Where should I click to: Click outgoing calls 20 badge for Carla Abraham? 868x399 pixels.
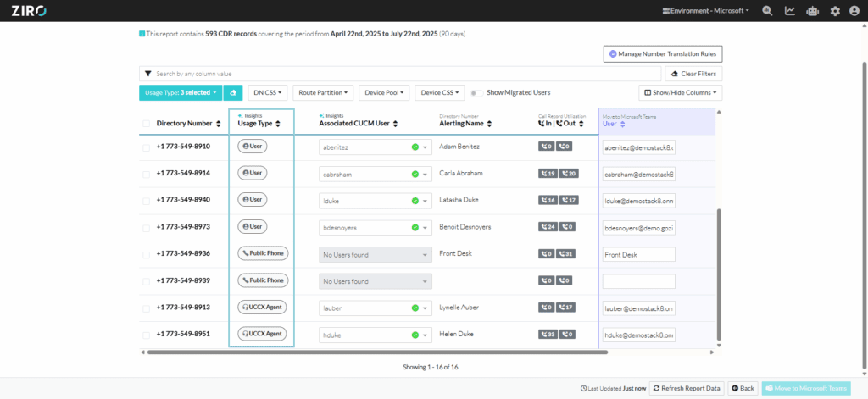point(569,173)
